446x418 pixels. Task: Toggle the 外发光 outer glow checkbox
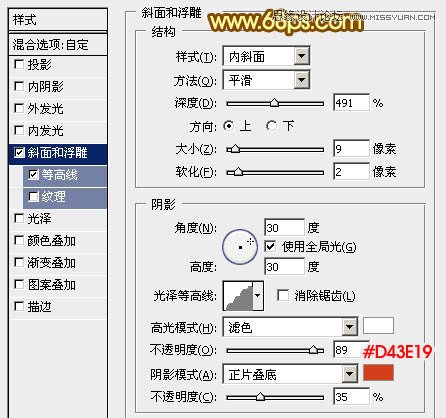19,108
